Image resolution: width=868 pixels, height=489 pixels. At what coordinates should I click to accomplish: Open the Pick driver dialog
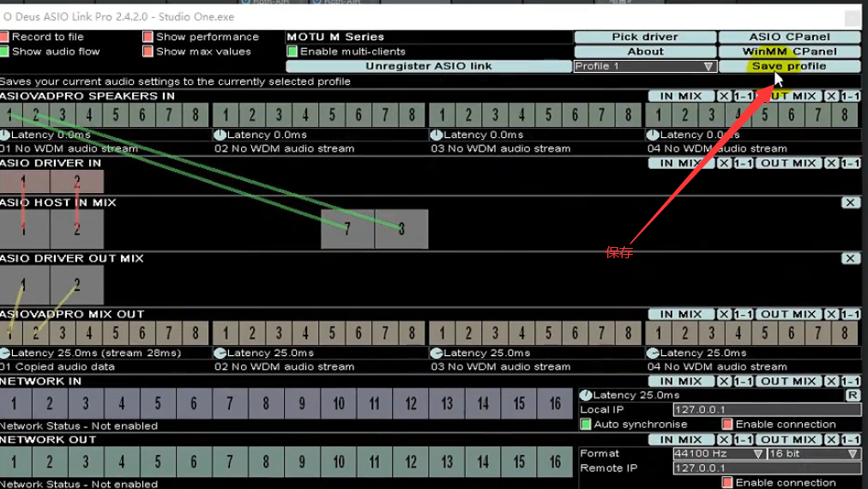tap(644, 37)
